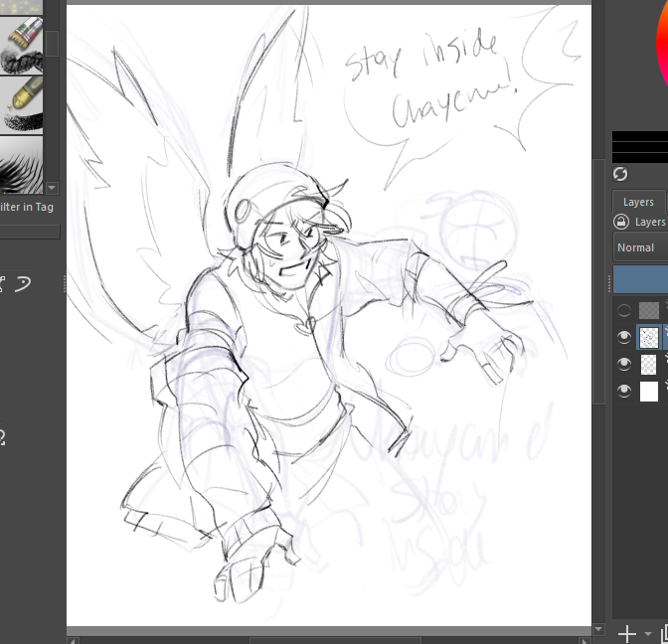The height and width of the screenshot is (644, 668).
Task: Click the blue layer opacity slider
Action: (x=640, y=279)
